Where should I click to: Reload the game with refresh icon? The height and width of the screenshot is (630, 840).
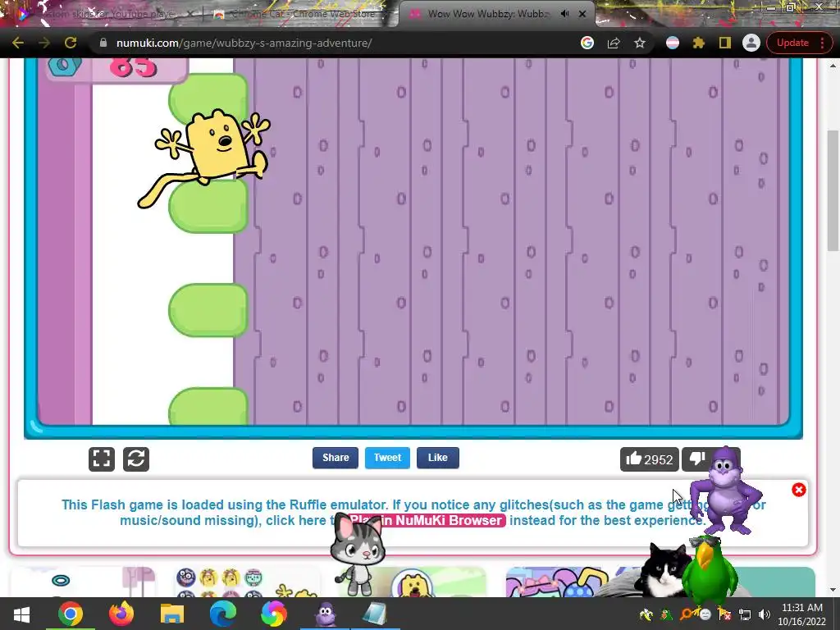(x=136, y=459)
